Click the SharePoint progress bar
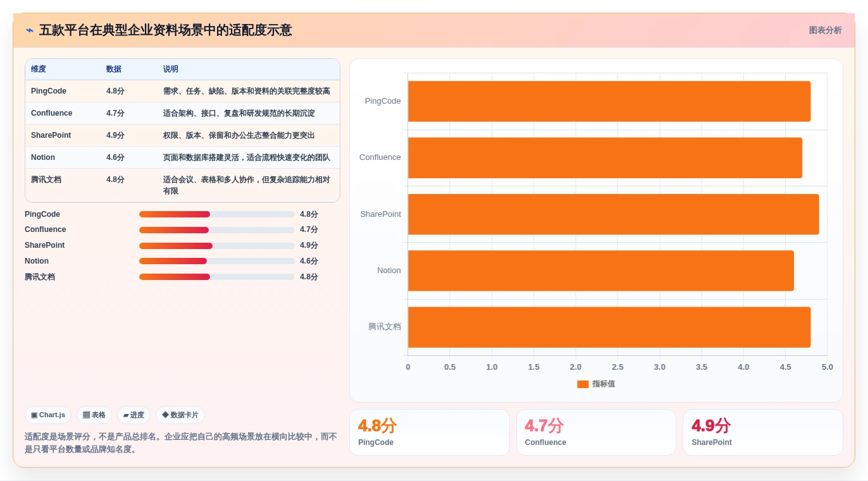 [x=217, y=246]
